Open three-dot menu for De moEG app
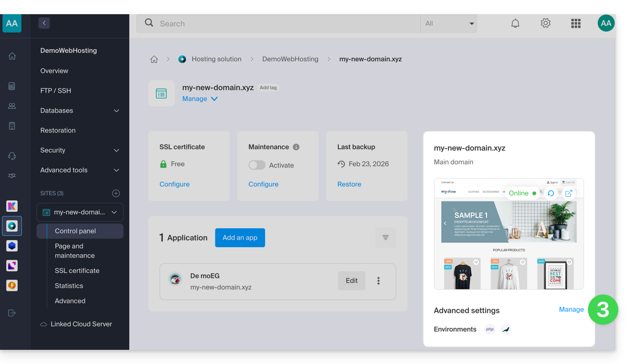 378,281
